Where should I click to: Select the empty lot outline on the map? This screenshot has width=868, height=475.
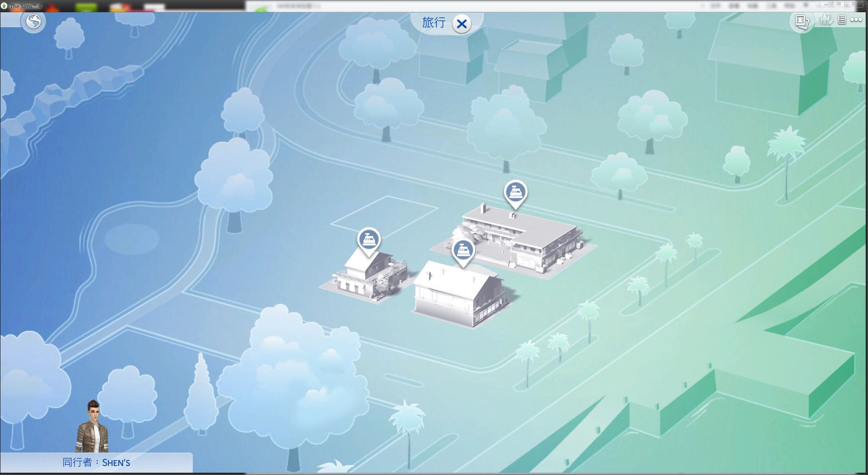pos(384,217)
